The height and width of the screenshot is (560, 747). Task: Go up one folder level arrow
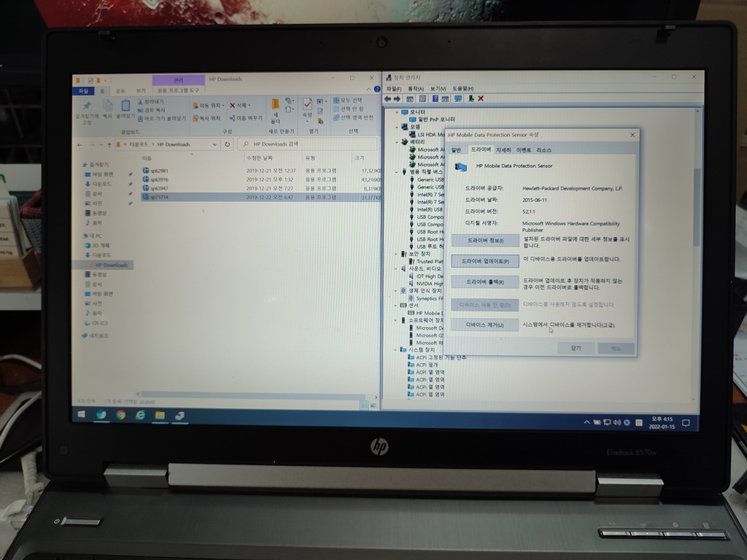tap(109, 144)
